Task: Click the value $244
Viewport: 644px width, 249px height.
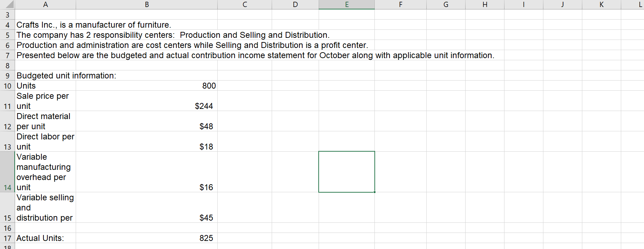Action: pyautogui.click(x=204, y=106)
